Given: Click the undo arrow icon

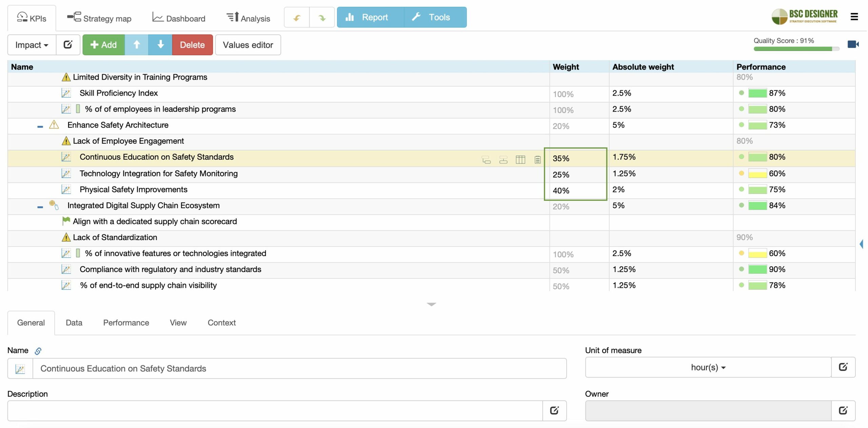Looking at the screenshot, I should pyautogui.click(x=297, y=17).
